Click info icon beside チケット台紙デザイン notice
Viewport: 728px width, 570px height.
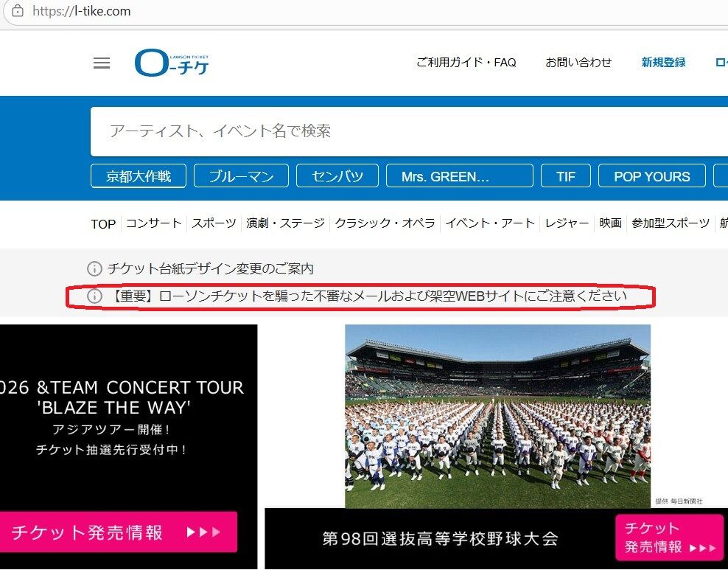click(x=94, y=268)
